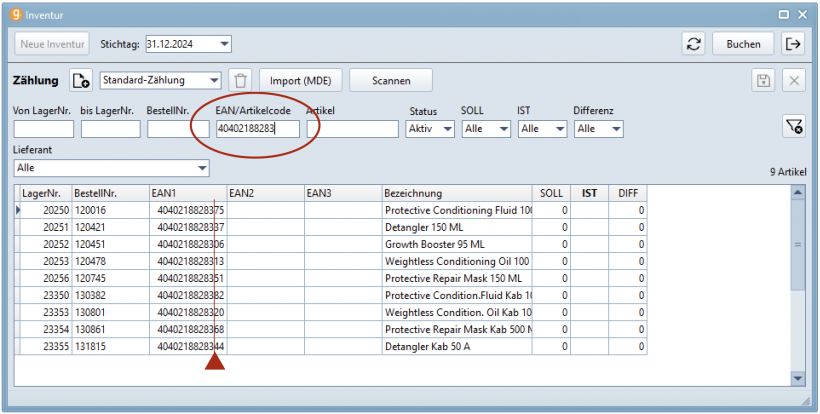Click the app logo in title bar

[x=14, y=14]
